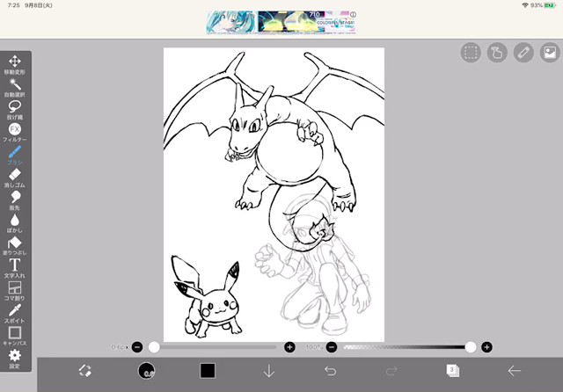
Task: Select the Eyedropper (スポイト) tool
Action: point(15,314)
